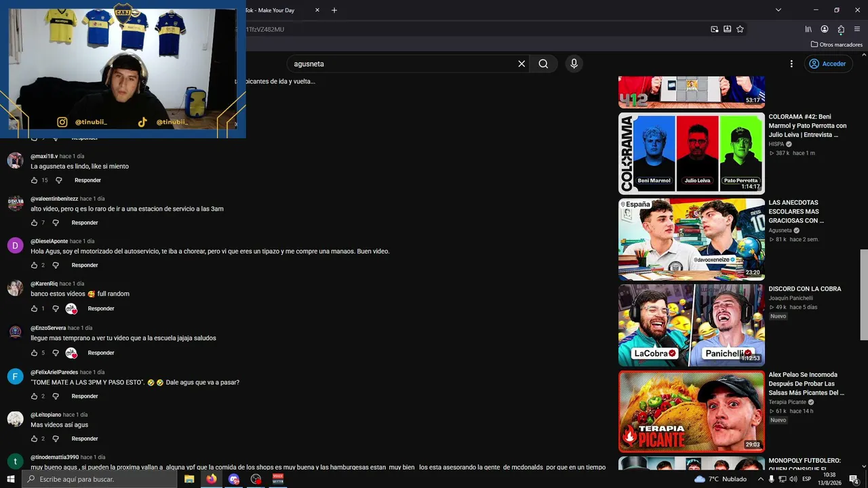868x488 pixels.
Task: Reply to @EnzoServera's comment
Action: (x=101, y=353)
